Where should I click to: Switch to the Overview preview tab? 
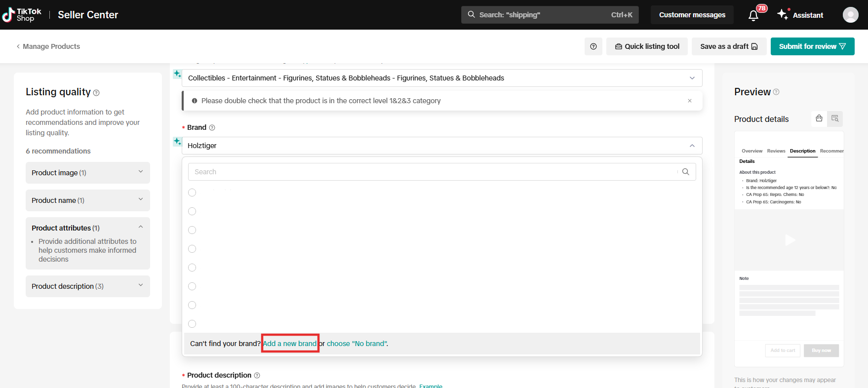[751, 151]
